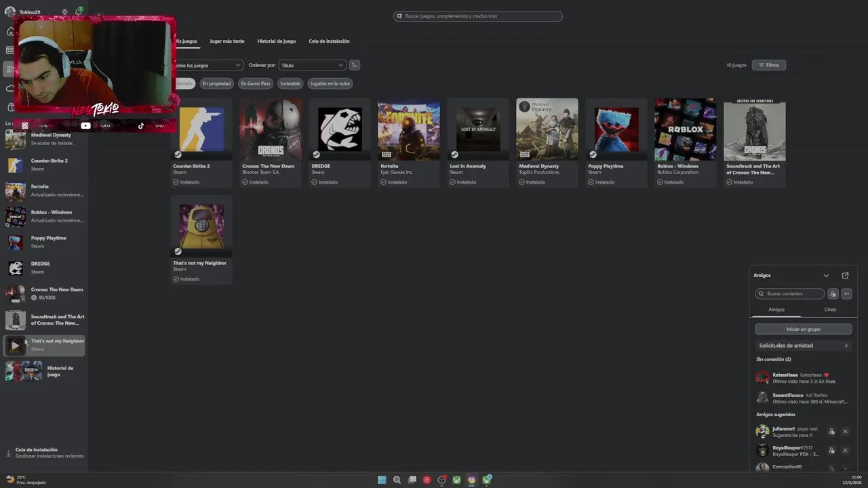868x488 pixels.
Task: Open DREDGE in the sidebar list
Action: tap(45, 268)
